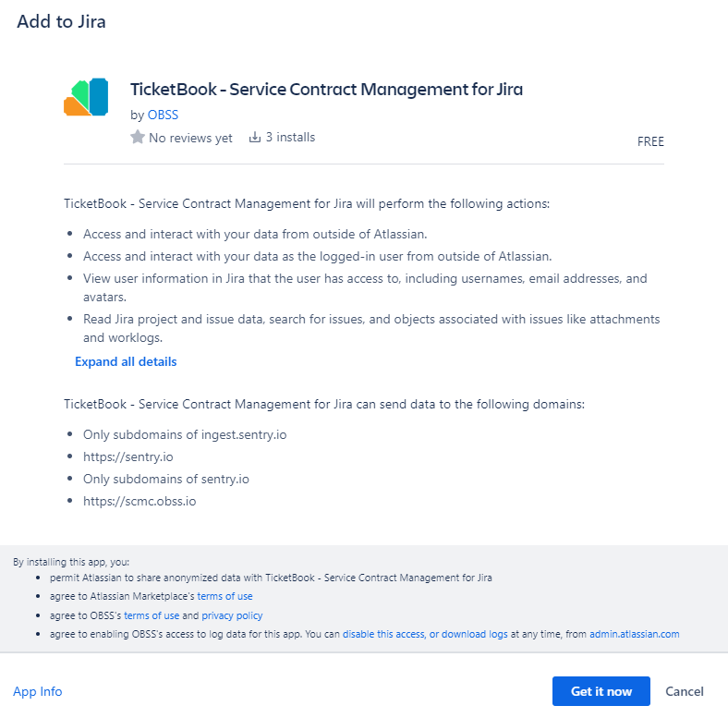Open the admin.atlassian.com link
The image size is (728, 718).
[x=634, y=634]
